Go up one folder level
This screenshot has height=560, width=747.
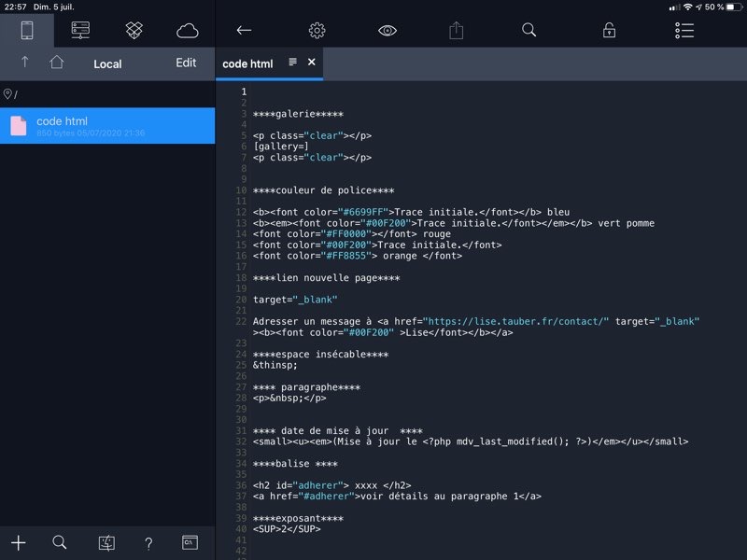click(x=25, y=63)
